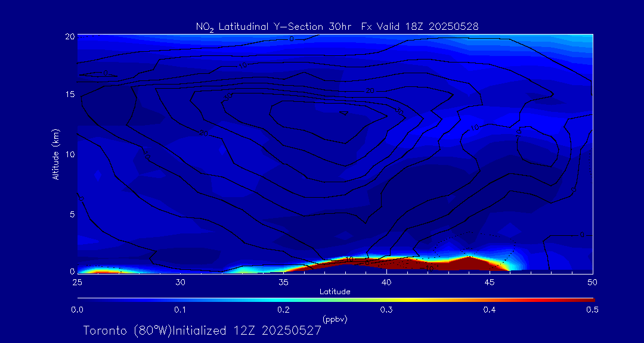Click latitude axis tick "50"

click(593, 282)
